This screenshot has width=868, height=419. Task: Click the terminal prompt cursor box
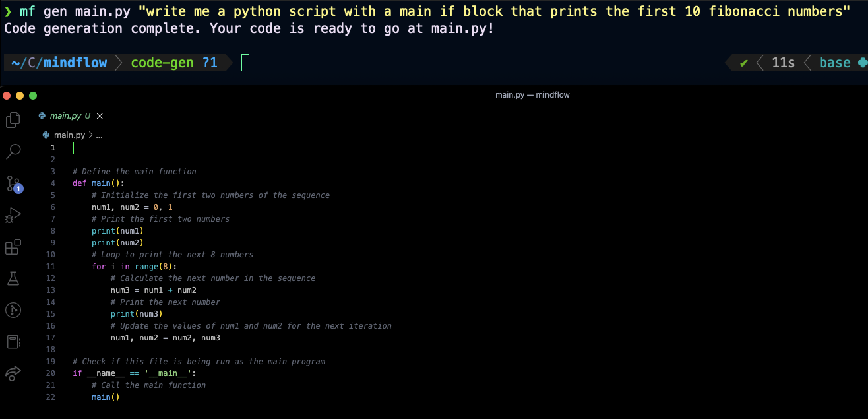click(245, 63)
